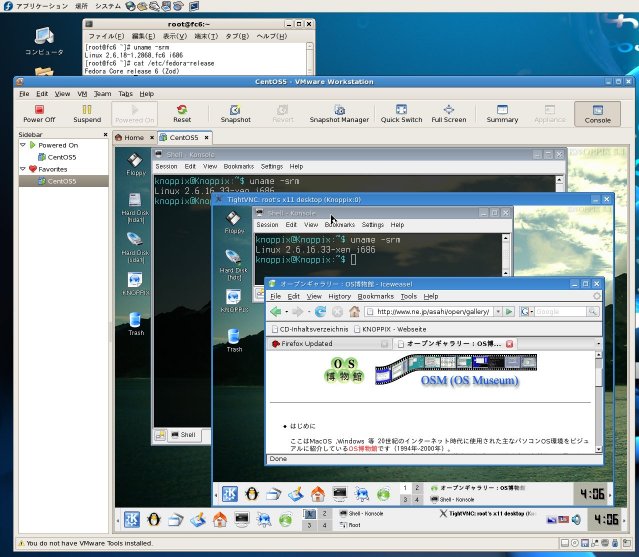This screenshot has height=557, width=639.
Task: Switch to the Firefox Updated tab
Action: (329, 343)
